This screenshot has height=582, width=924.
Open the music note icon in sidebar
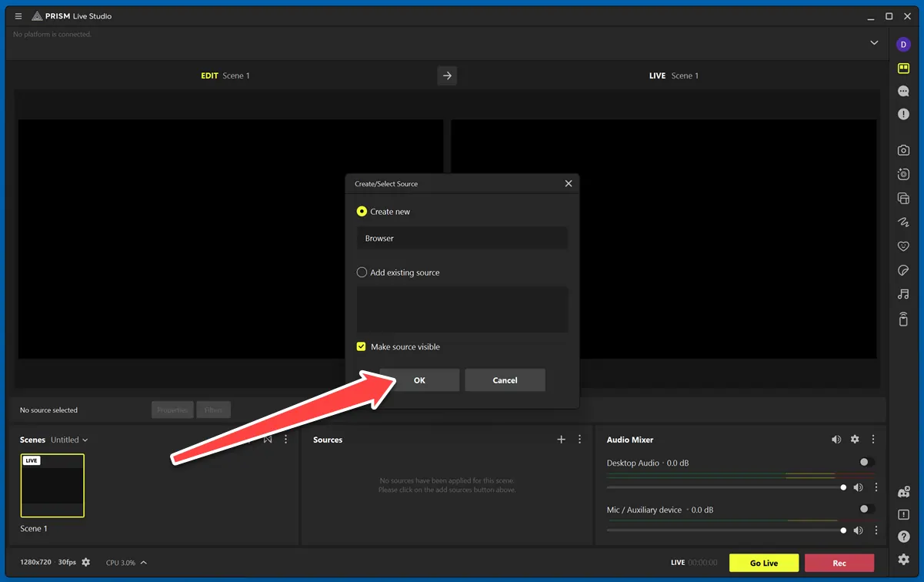903,294
